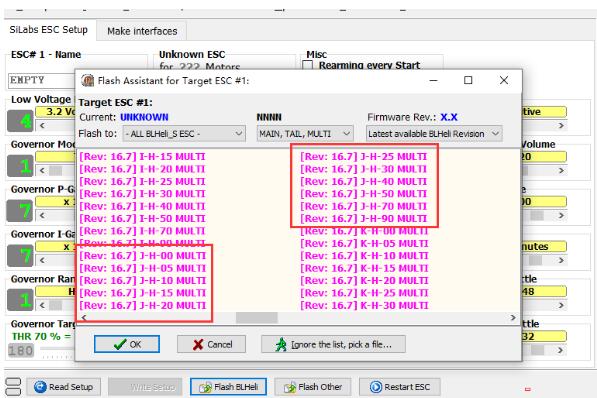
Task: Click the Governor Range slider left arrow
Action: [42, 305]
